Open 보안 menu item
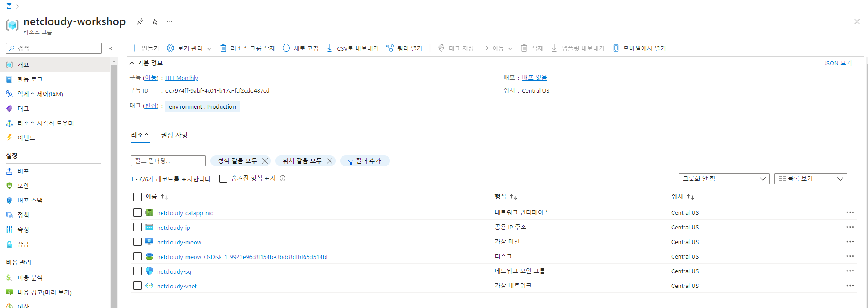 pos(55,186)
